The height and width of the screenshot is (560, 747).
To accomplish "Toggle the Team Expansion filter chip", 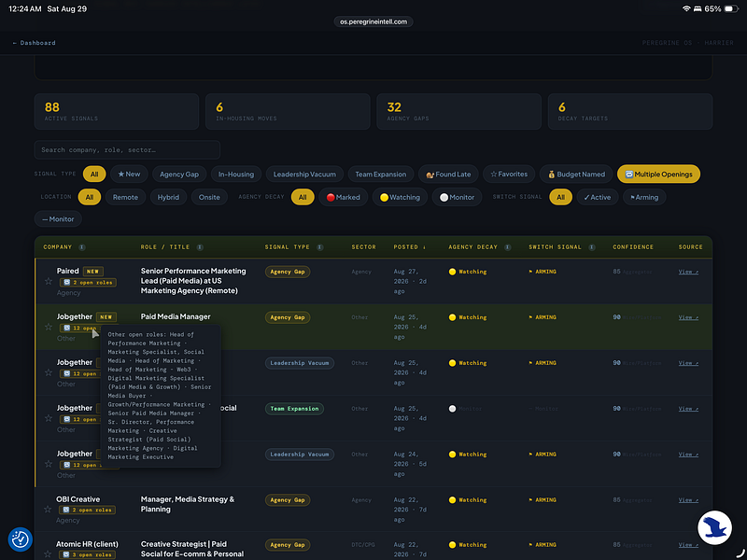I will tap(381, 175).
